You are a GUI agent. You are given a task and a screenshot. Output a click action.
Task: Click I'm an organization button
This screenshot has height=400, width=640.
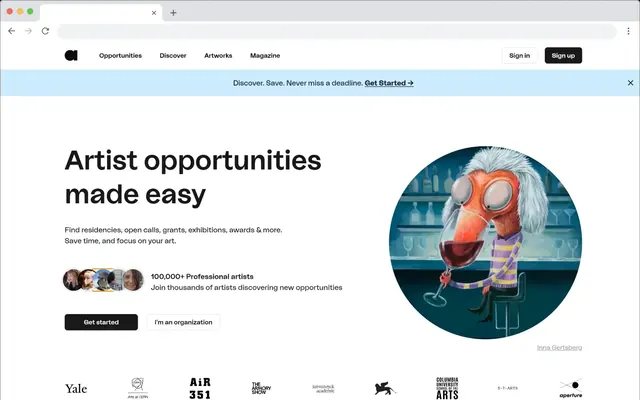pyautogui.click(x=183, y=322)
